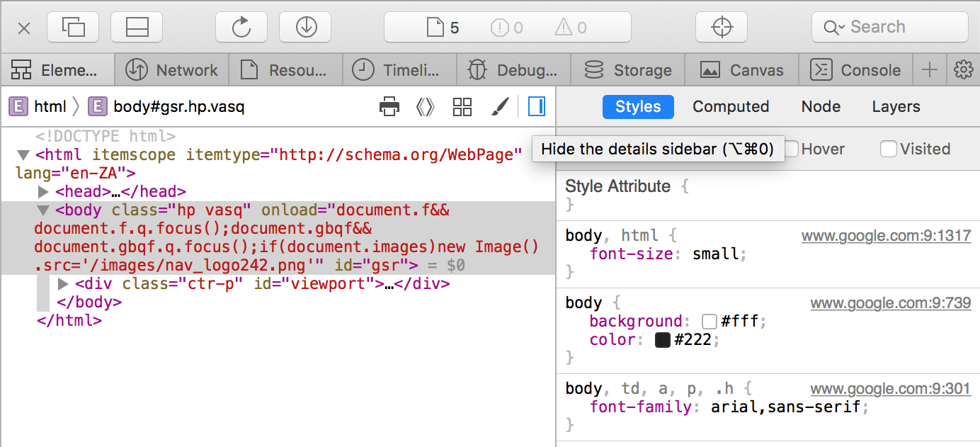Open the Resources tab
The width and height of the screenshot is (980, 447).
285,70
